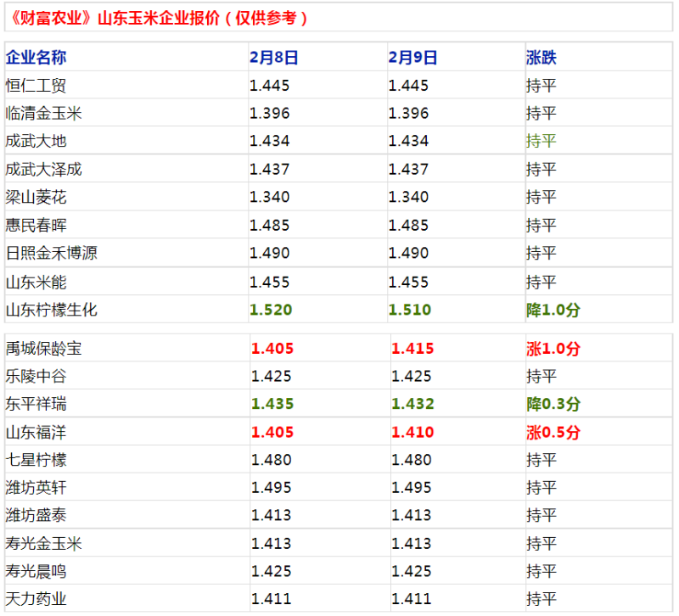Screen dimensions: 679x616
Task: Select the company name 潍坊盛泰
Action: click(36, 515)
